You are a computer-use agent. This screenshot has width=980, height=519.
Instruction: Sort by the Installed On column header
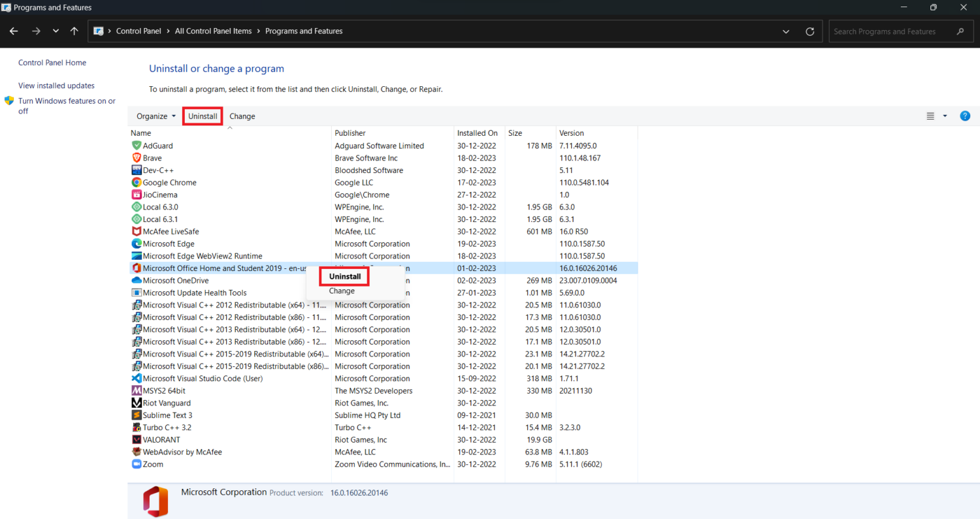coord(480,133)
